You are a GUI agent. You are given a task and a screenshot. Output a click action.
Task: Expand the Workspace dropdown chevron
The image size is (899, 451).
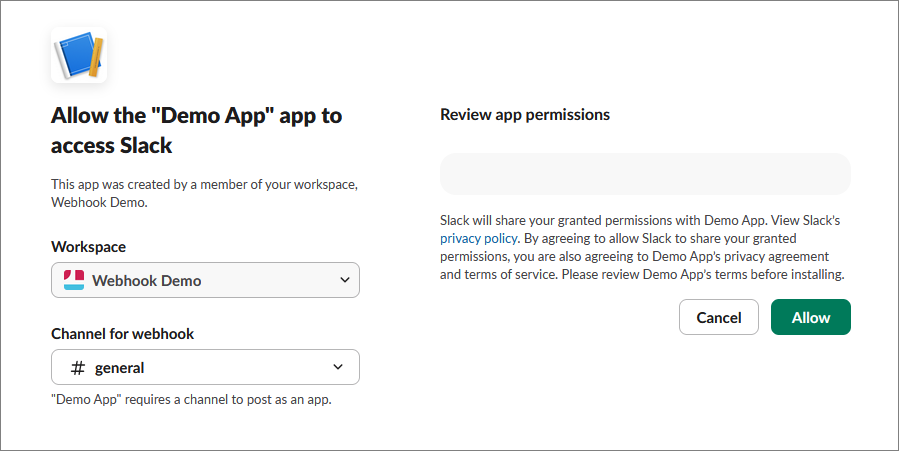point(345,281)
